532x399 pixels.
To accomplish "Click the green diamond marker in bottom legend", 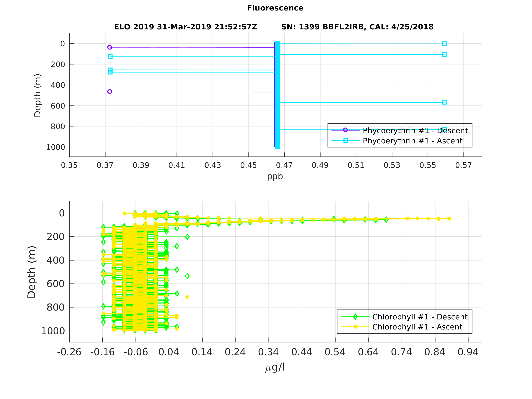I will click(355, 317).
